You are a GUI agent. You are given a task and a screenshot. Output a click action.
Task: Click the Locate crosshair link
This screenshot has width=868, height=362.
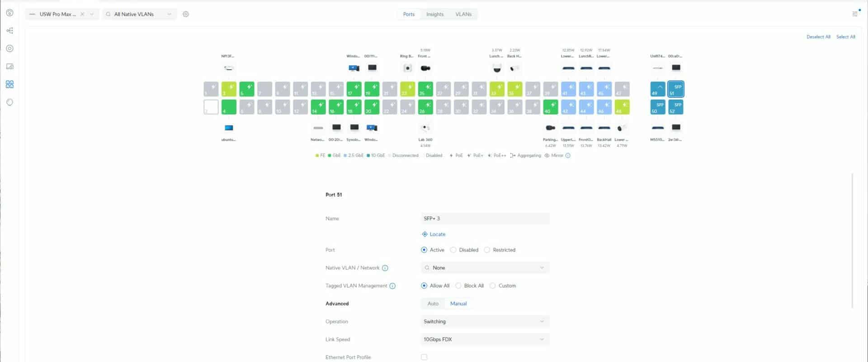(x=434, y=234)
